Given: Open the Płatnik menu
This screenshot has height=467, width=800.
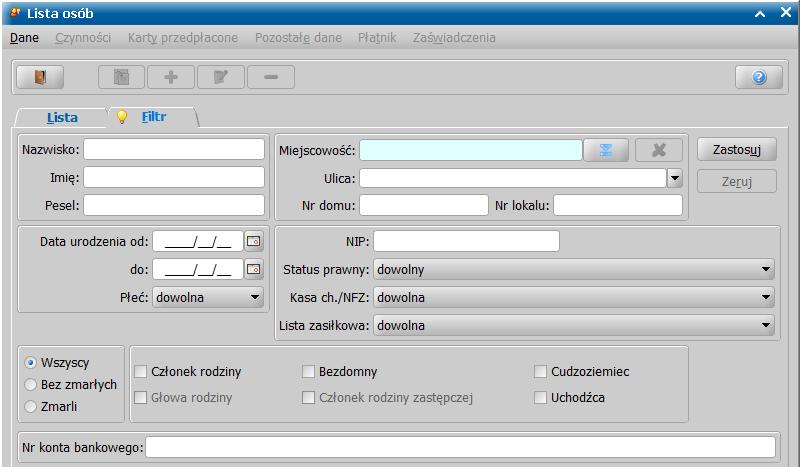Looking at the screenshot, I should [377, 38].
